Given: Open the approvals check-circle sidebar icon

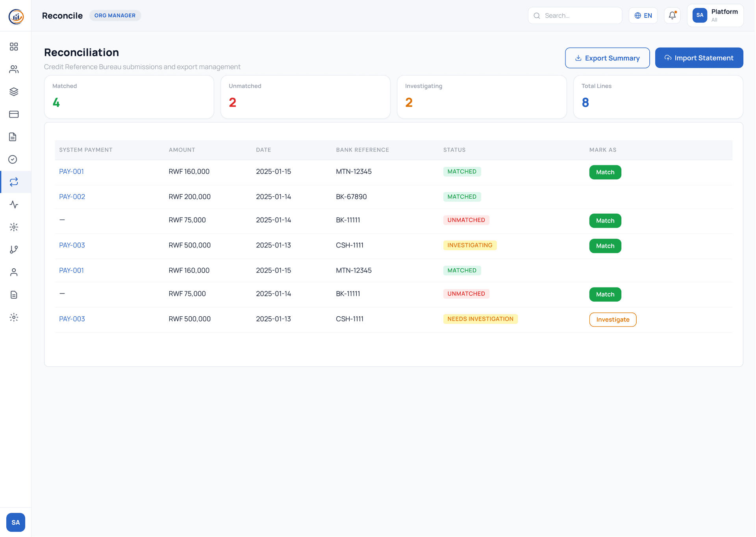Looking at the screenshot, I should (x=12, y=159).
